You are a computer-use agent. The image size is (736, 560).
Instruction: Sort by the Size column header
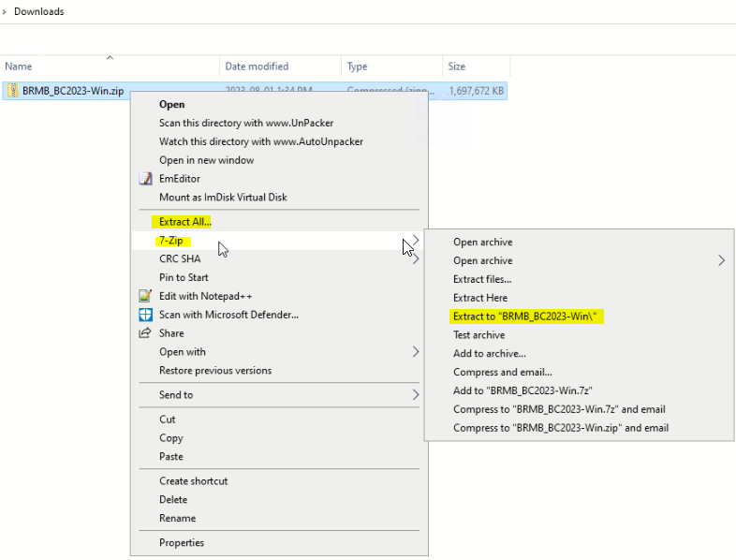tap(456, 66)
